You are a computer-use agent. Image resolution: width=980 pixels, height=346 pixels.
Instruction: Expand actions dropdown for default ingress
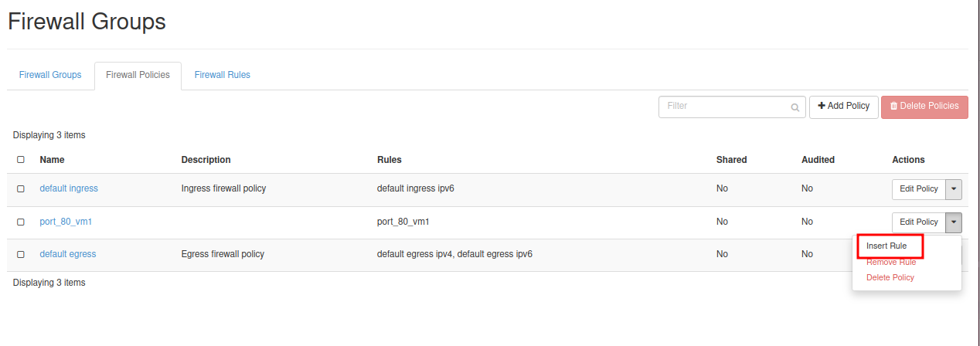coord(954,189)
